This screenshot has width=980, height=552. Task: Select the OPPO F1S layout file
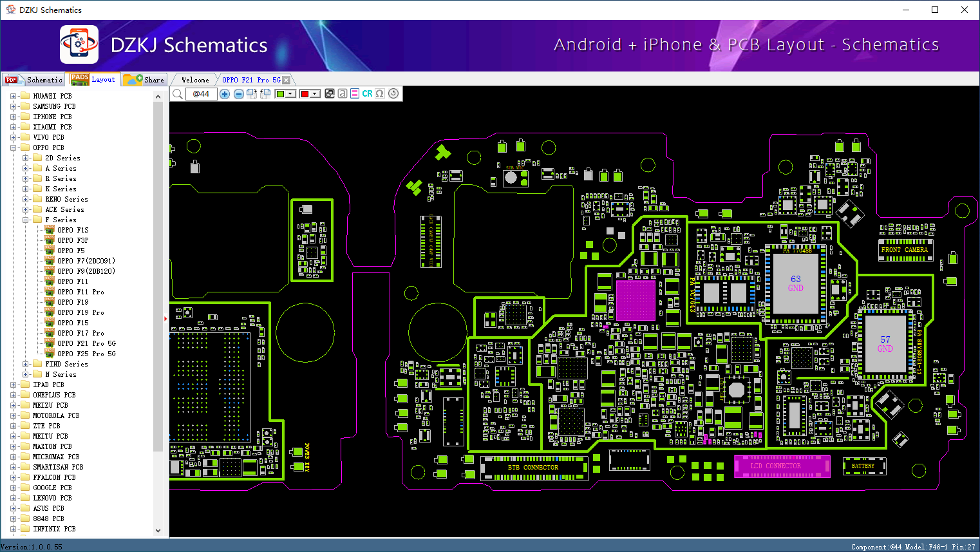pyautogui.click(x=73, y=230)
